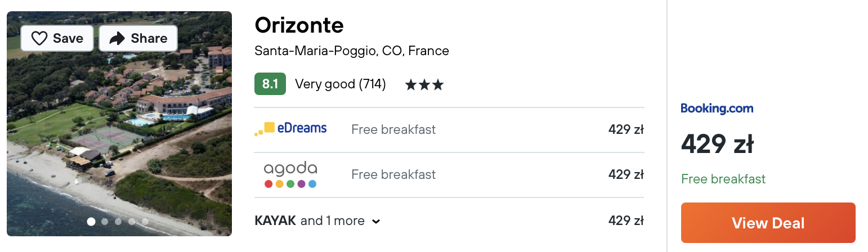Click the Booking.com logo

[x=717, y=109]
